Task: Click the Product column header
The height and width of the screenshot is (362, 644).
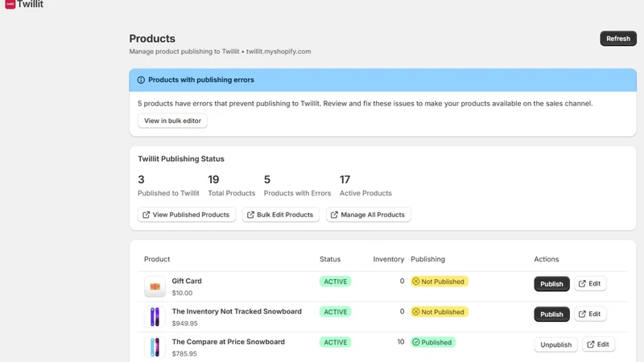Action: click(157, 259)
